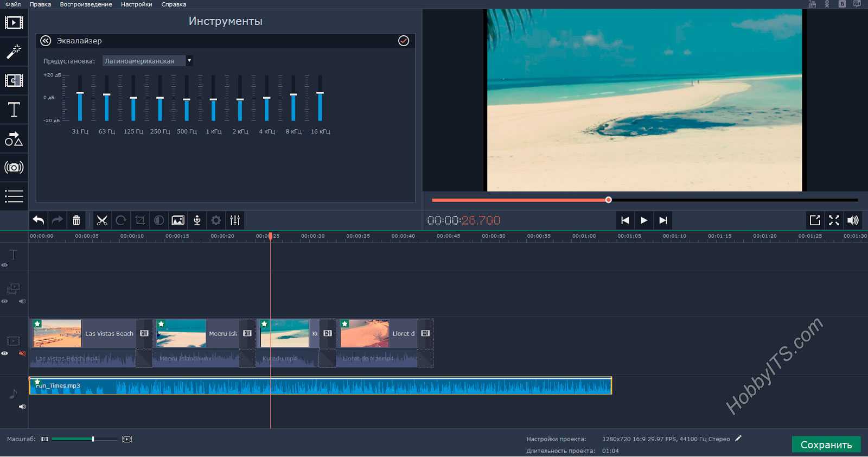Open the stabilization camera tab
868x457 pixels.
(14, 167)
